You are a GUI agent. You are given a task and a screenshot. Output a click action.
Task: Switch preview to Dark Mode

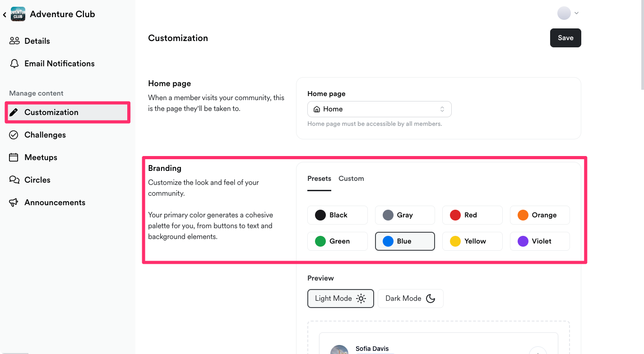coord(411,299)
